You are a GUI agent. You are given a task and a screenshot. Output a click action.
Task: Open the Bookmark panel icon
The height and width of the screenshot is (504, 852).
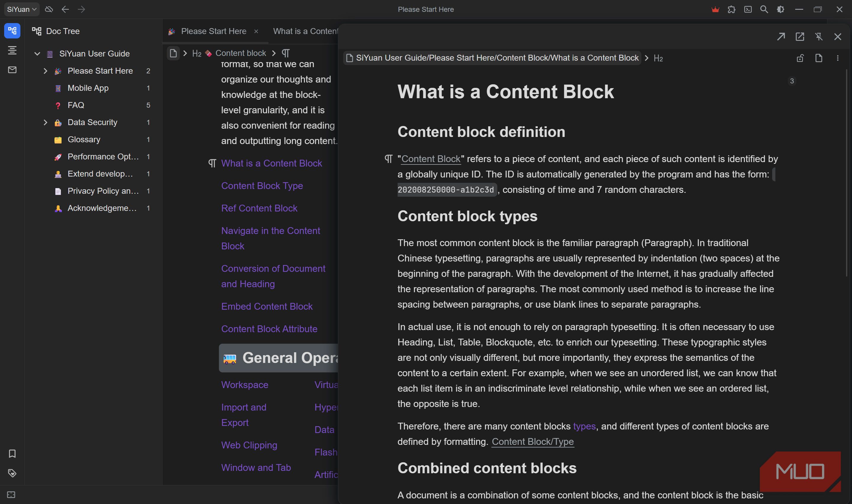point(12,453)
